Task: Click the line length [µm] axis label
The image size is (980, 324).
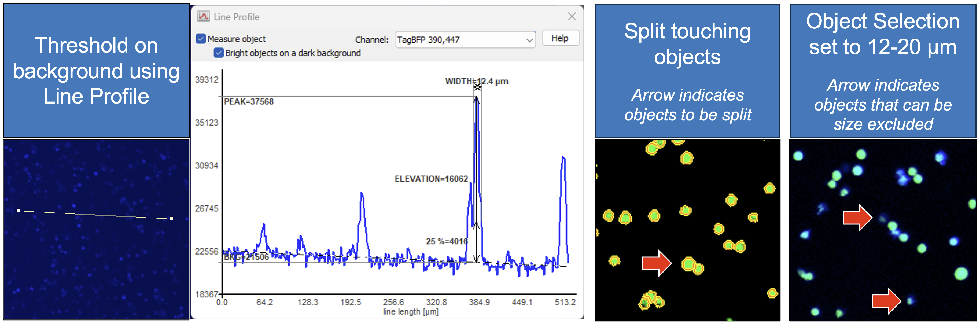Action: point(411,312)
